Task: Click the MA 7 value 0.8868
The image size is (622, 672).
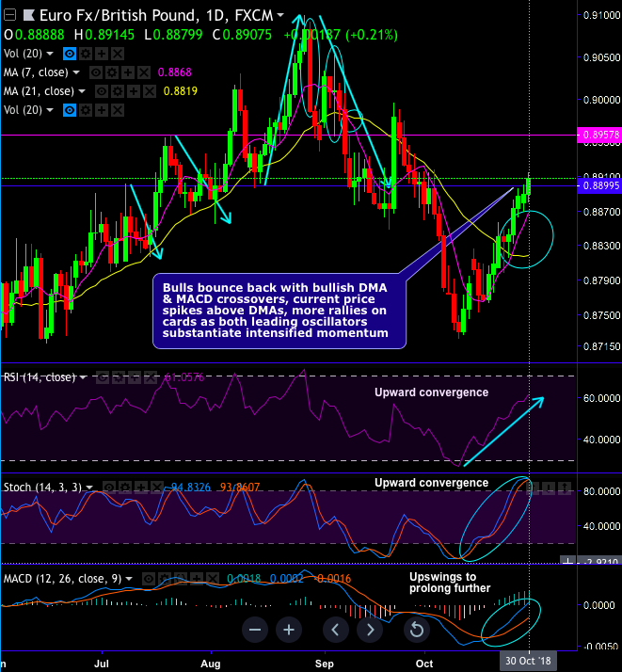Action: click(175, 72)
